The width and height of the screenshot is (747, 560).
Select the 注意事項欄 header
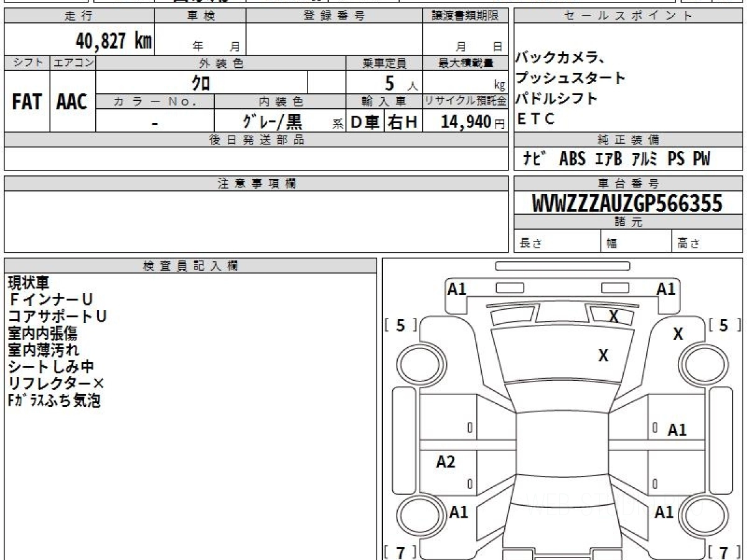(256, 184)
